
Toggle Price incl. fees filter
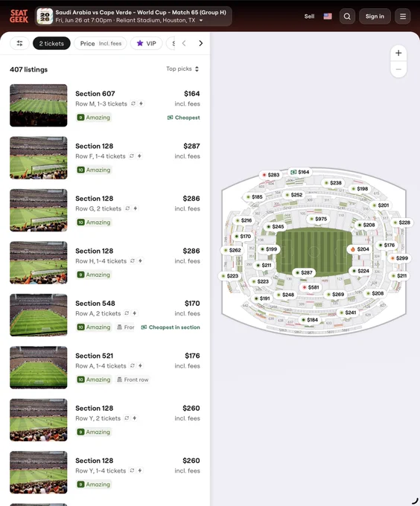[101, 43]
